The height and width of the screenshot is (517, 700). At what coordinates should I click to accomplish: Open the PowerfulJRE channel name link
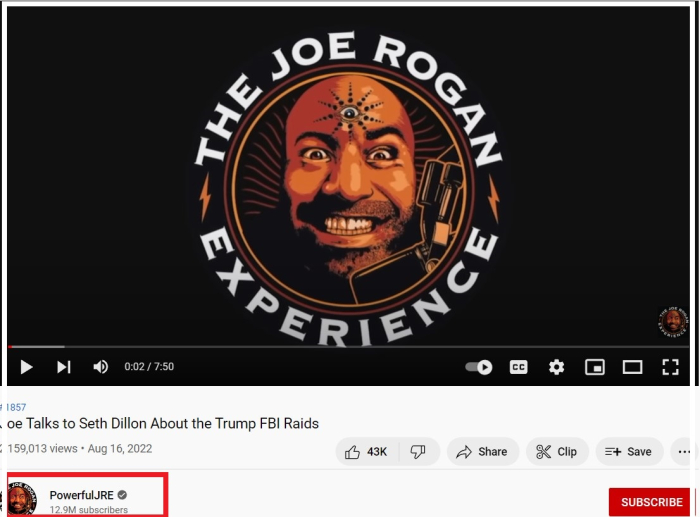click(x=82, y=495)
